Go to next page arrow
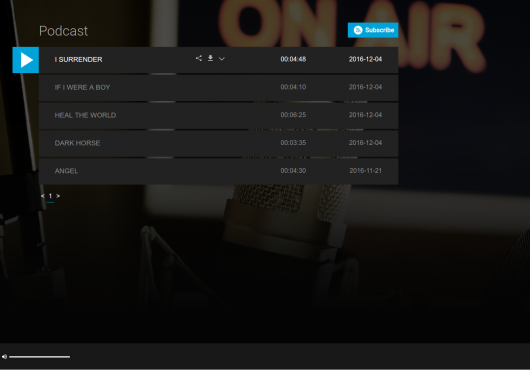The image size is (530, 370). point(58,196)
